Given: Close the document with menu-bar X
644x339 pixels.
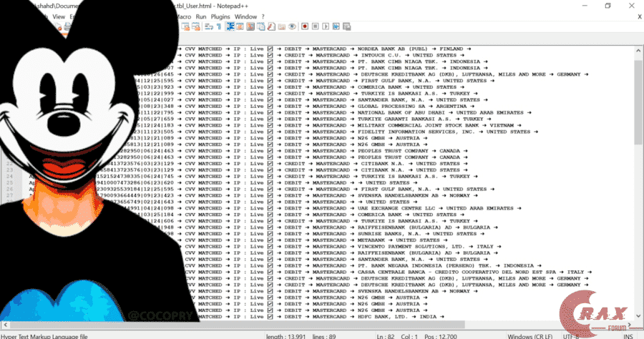Looking at the screenshot, I should [x=640, y=17].
